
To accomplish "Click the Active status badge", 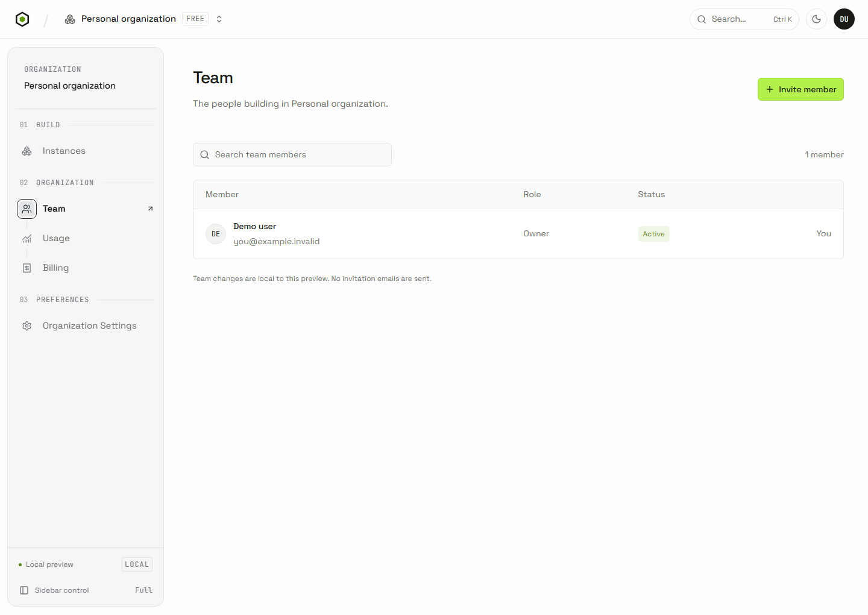I will point(654,234).
